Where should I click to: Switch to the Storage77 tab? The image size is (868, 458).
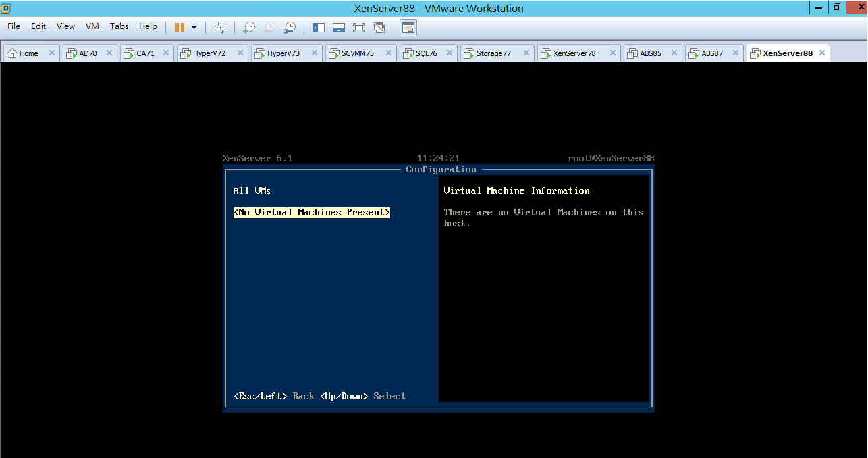coord(497,53)
